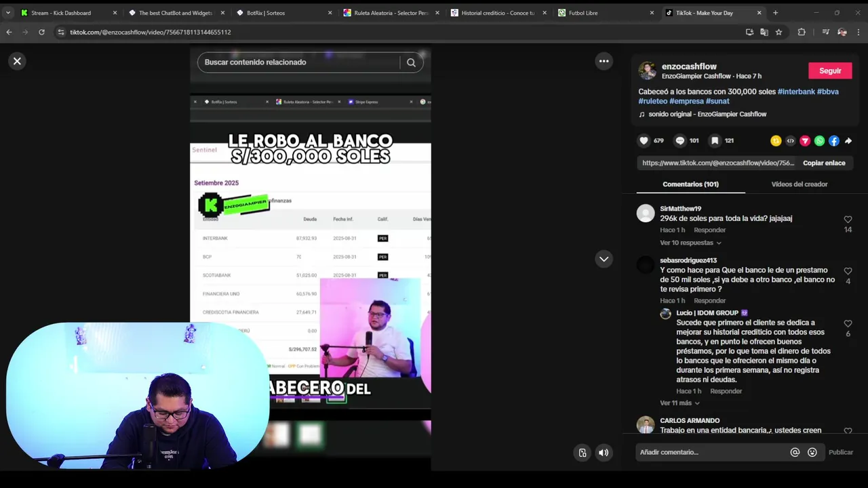Reply to SirMatthew19's comment
The image size is (868, 488).
[x=709, y=230]
